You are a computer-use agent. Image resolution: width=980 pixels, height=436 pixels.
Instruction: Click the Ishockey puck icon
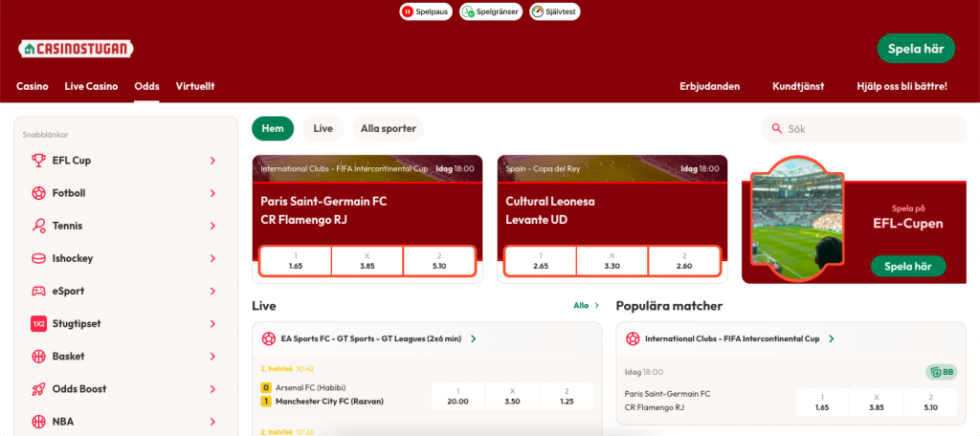[38, 258]
